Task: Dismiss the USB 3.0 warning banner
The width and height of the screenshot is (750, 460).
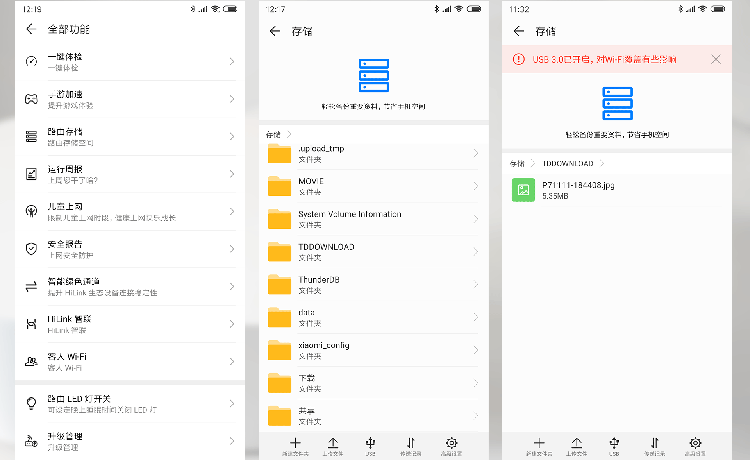Action: (716, 59)
